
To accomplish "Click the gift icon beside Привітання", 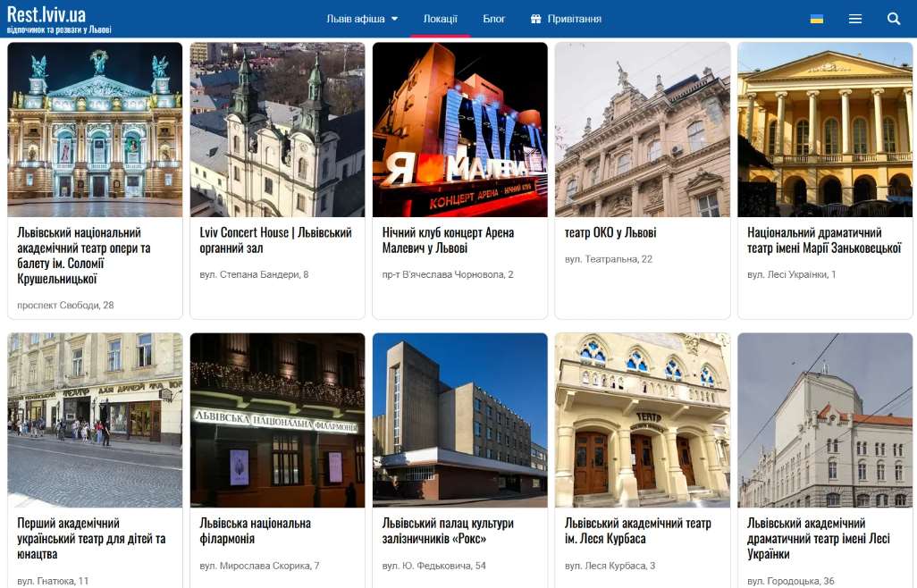I will click(x=536, y=19).
